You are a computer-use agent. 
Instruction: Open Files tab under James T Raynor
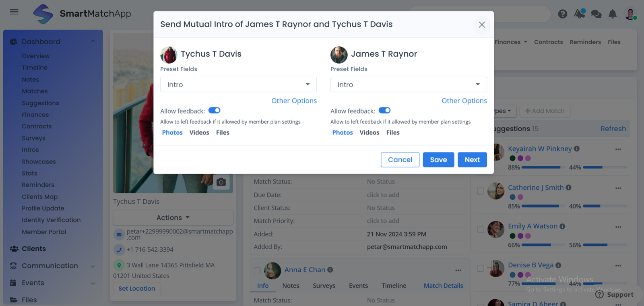click(x=393, y=132)
